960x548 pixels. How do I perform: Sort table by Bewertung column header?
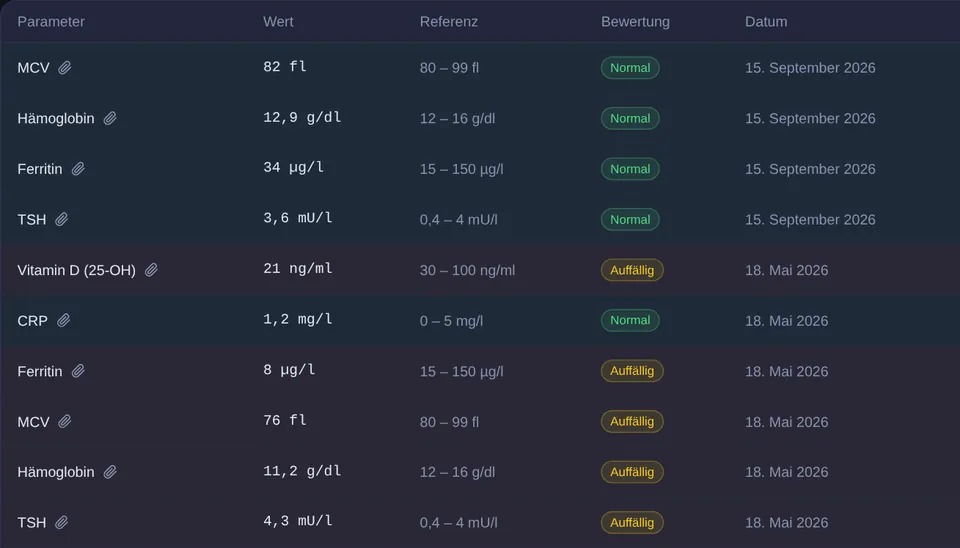(x=636, y=21)
